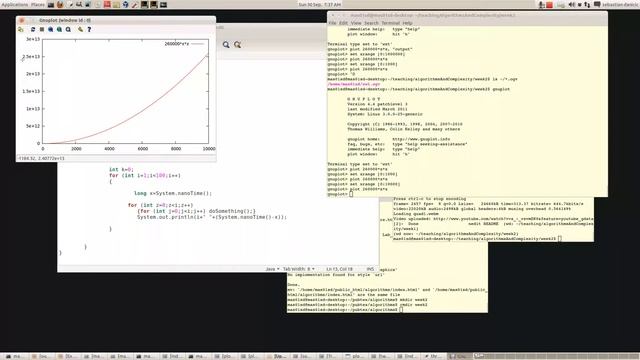Open Gnuplot configuration wrench icon
This screenshot has width=640, height=360.
coord(80,29)
